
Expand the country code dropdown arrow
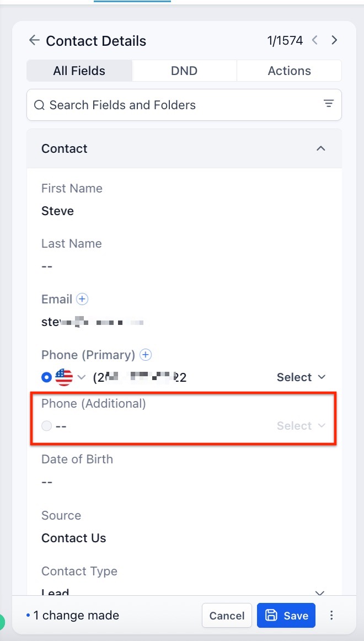[x=82, y=377]
